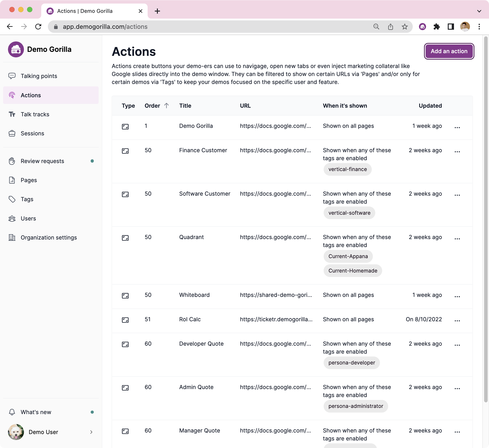Click the What's new bell icon
The width and height of the screenshot is (489, 448).
[x=12, y=412]
